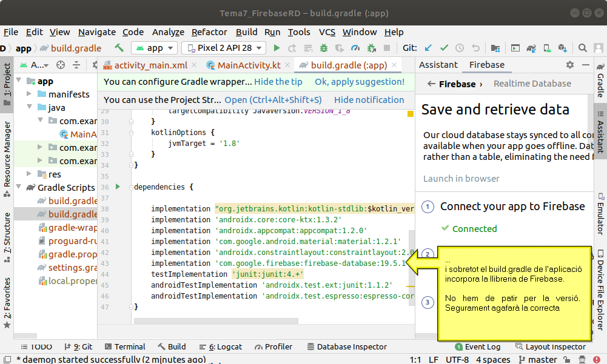
Task: Open the Analyze menu
Action: pyautogui.click(x=168, y=32)
